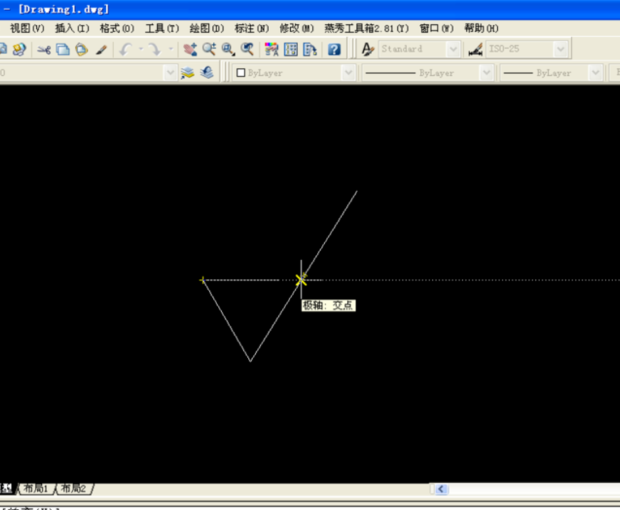Click the Layer Previous icon
Viewport: 620px width, 510px height.
[x=207, y=72]
